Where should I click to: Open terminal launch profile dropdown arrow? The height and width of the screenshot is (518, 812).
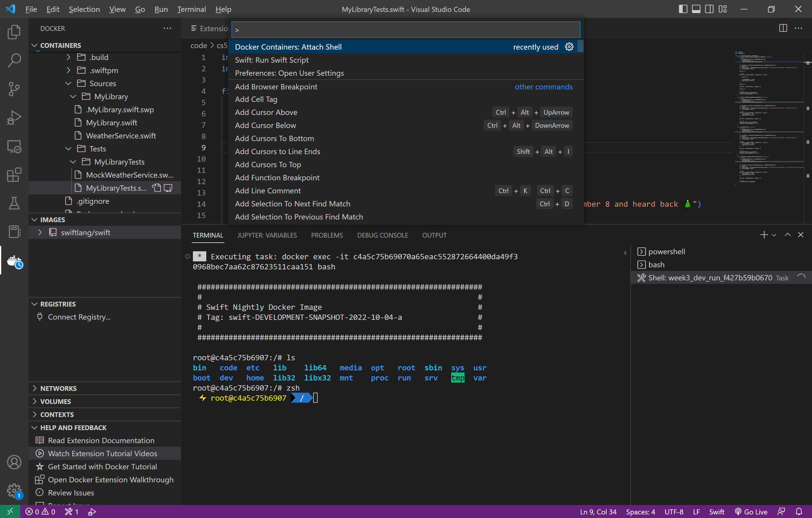pyautogui.click(x=774, y=235)
